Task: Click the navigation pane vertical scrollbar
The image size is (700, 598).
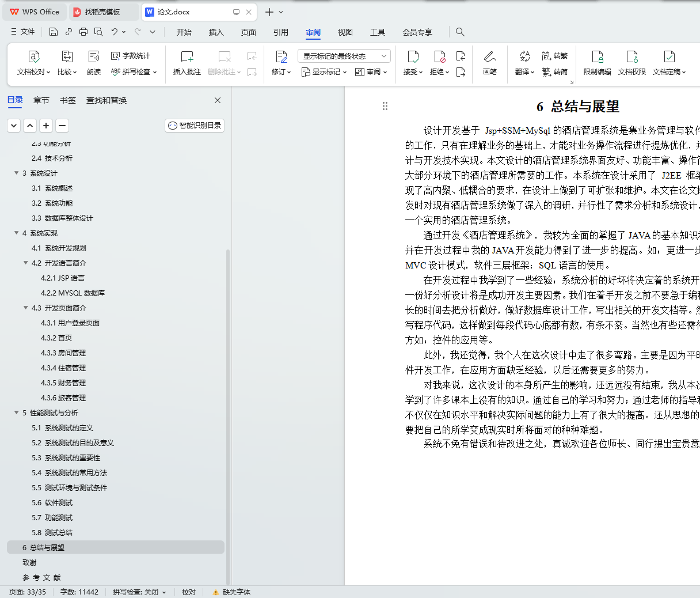Action: coord(228,417)
